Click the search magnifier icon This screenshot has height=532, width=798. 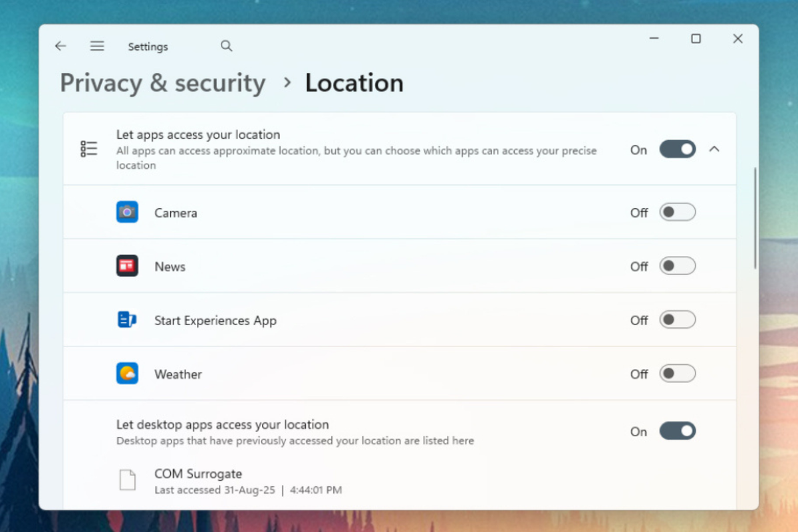click(x=226, y=46)
